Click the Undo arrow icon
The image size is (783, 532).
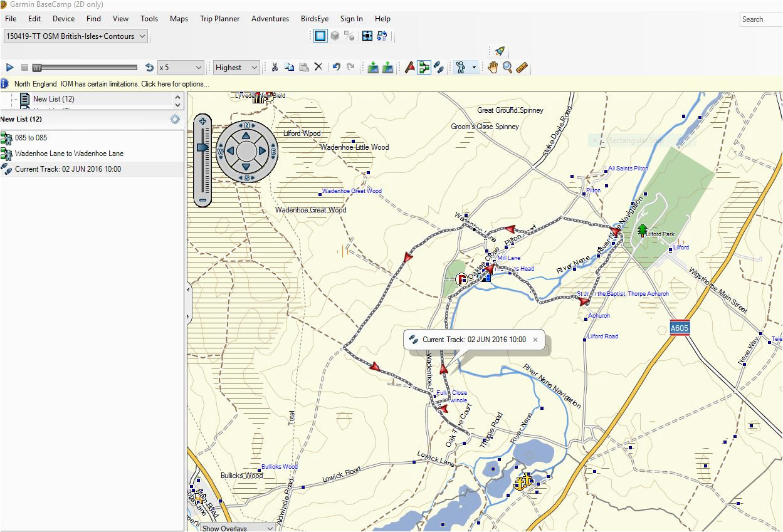[x=336, y=67]
